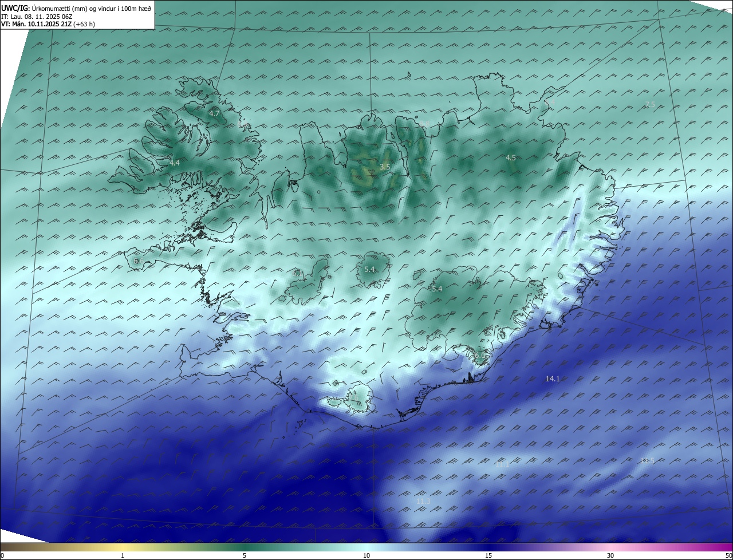Viewport: 733px width, 560px height.
Task: Click the 14.1 value off the southeast coast
Action: point(553,379)
